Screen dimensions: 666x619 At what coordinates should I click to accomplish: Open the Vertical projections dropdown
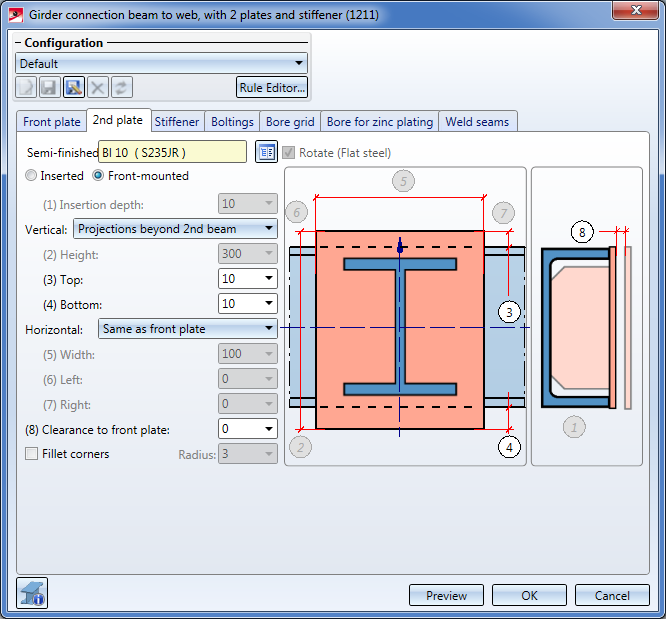point(268,229)
